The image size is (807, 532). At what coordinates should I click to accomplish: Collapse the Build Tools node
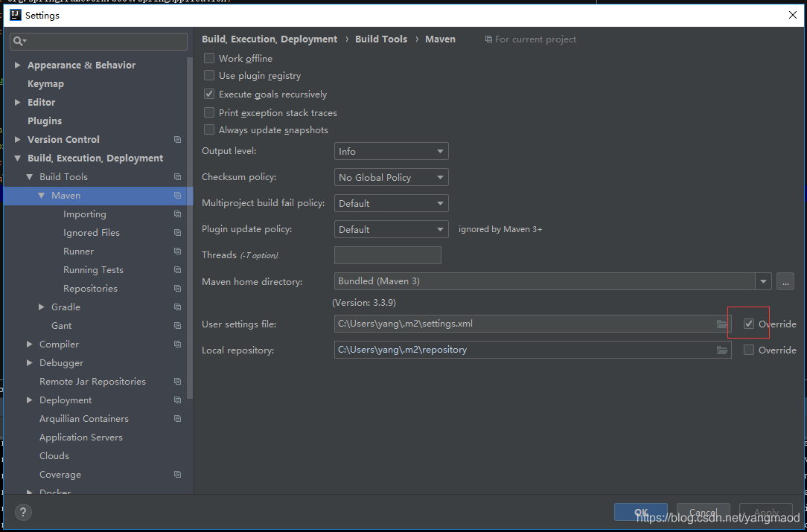[29, 177]
